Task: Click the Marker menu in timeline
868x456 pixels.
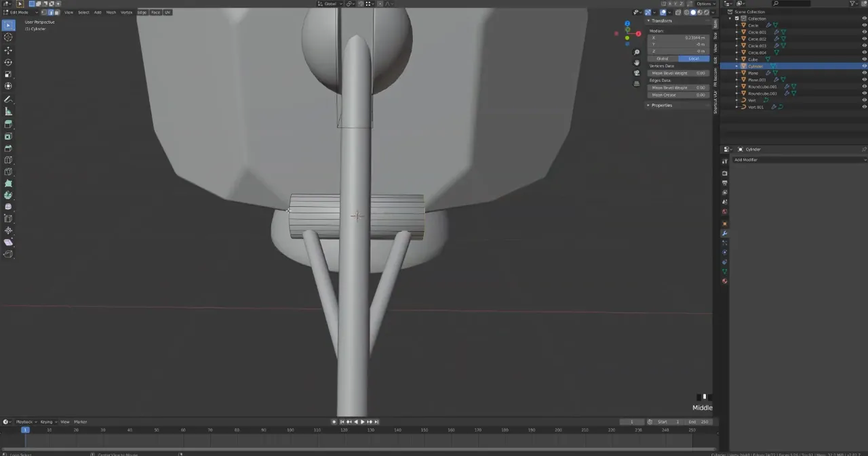Action: point(80,421)
